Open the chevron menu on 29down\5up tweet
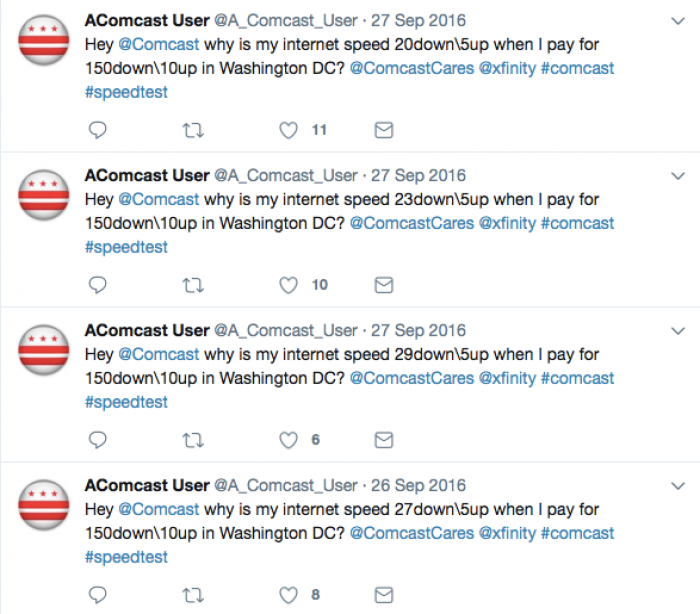 678,331
